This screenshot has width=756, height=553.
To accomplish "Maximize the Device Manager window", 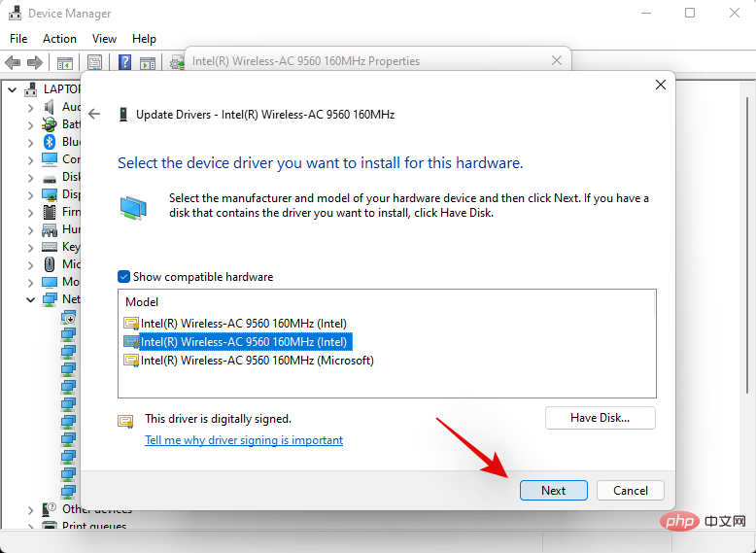I will [x=690, y=13].
